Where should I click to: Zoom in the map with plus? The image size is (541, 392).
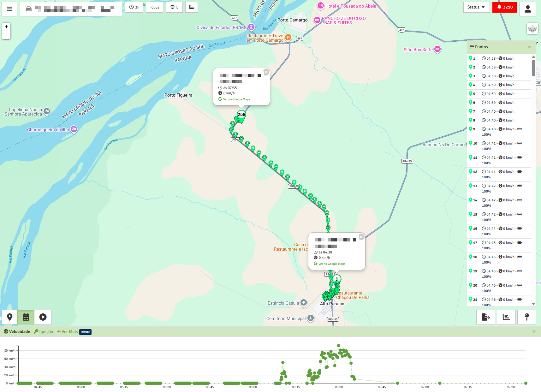point(6,27)
